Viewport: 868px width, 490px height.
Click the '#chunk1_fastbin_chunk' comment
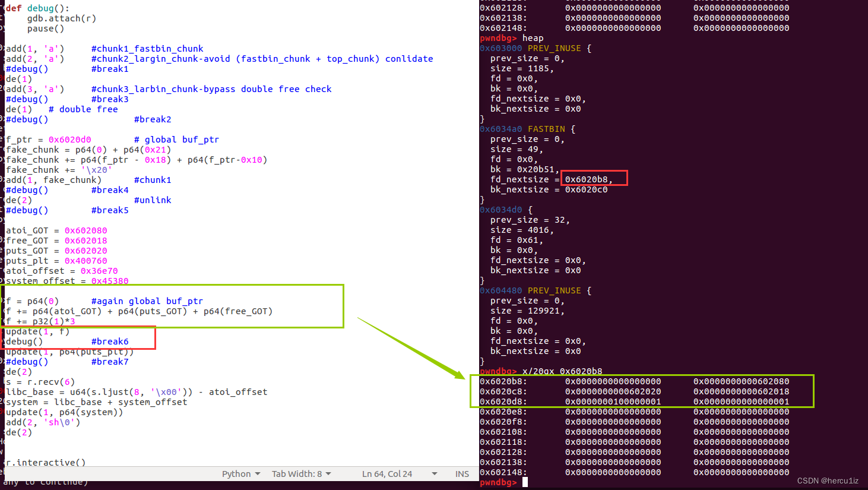point(147,49)
